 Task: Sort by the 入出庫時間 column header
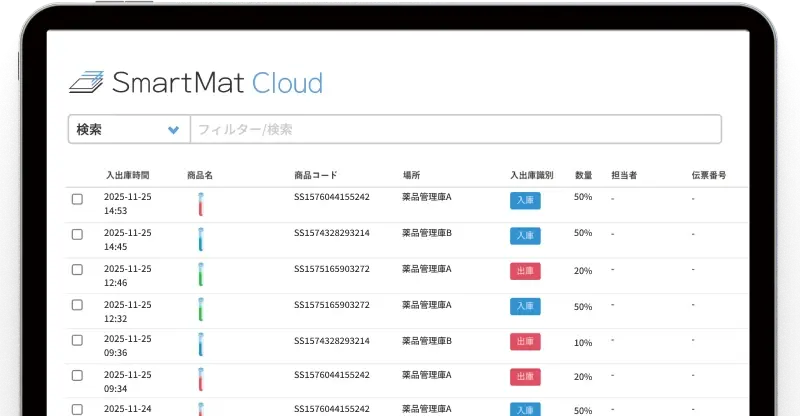click(127, 175)
